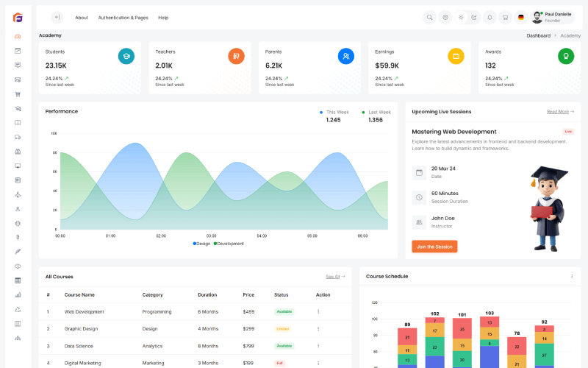Viewport: 588px width, 368px height.
Task: Open the action menu for Web Development row
Action: pyautogui.click(x=318, y=311)
